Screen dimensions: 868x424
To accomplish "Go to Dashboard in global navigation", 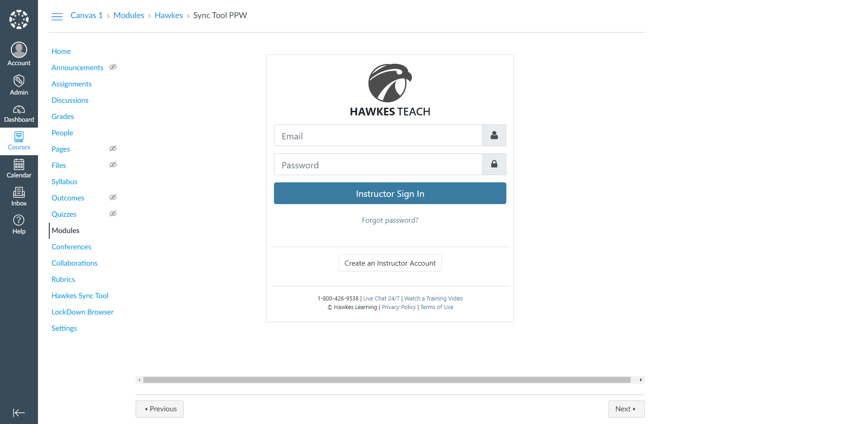I will 19,114.
